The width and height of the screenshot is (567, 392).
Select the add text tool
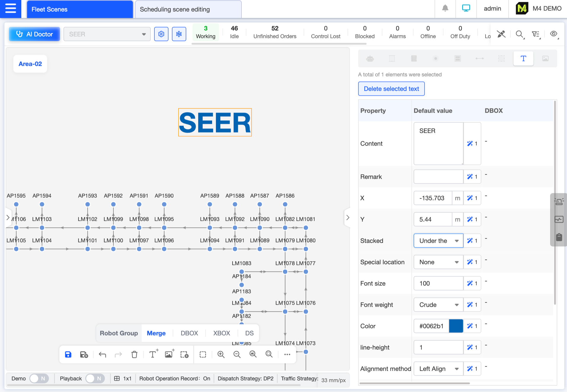tap(153, 354)
